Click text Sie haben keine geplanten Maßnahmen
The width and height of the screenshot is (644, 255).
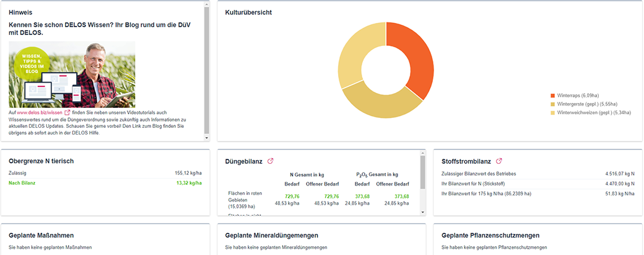[50, 248]
